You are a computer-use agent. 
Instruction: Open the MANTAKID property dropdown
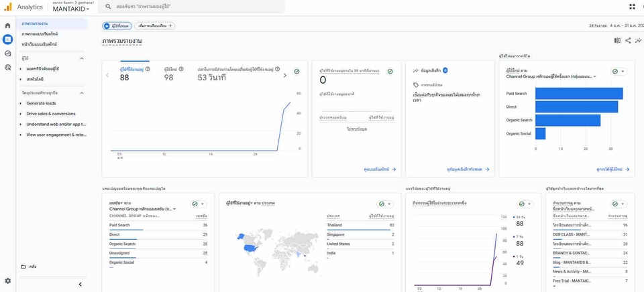tap(71, 9)
